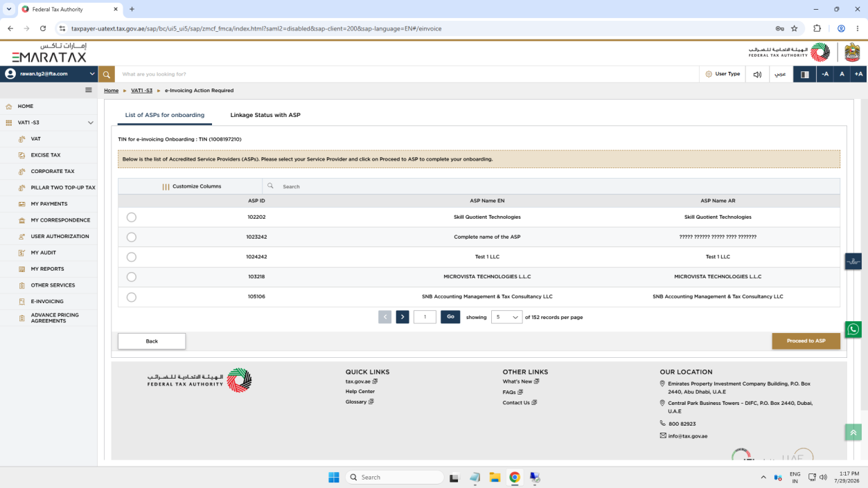Viewport: 868px width, 488px height.
Task: Show hidden system tray icons chevron
Action: pyautogui.click(x=763, y=477)
